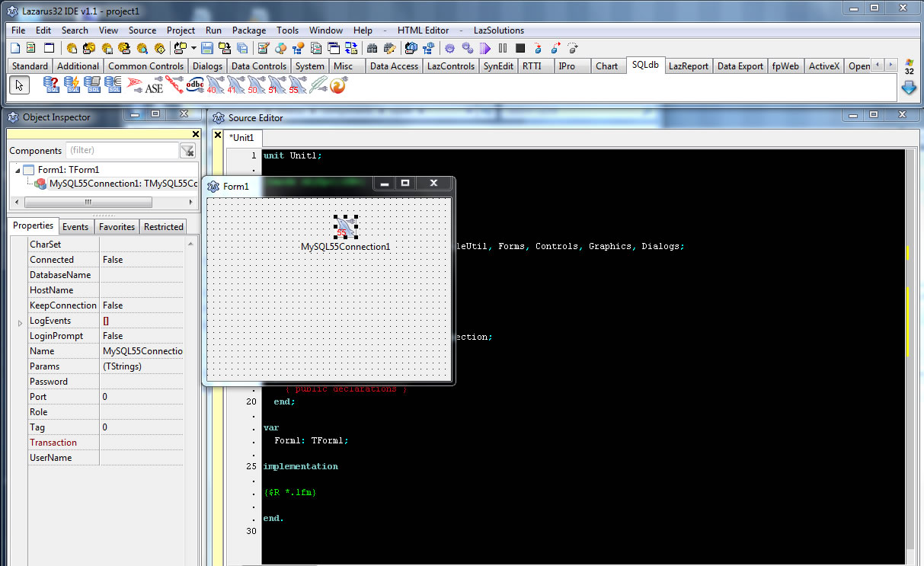
Task: Click the DatabaseName property value field
Action: point(142,275)
